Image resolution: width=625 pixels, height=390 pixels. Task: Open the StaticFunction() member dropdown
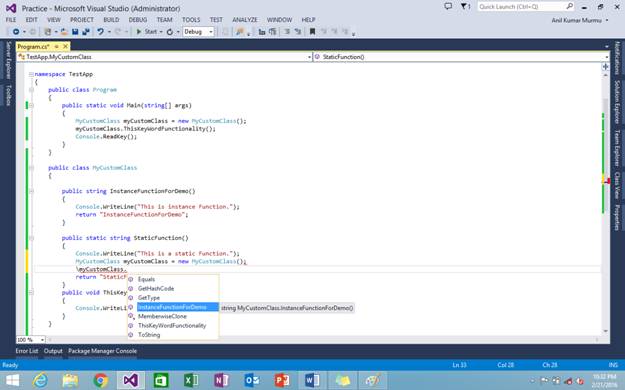[461, 57]
